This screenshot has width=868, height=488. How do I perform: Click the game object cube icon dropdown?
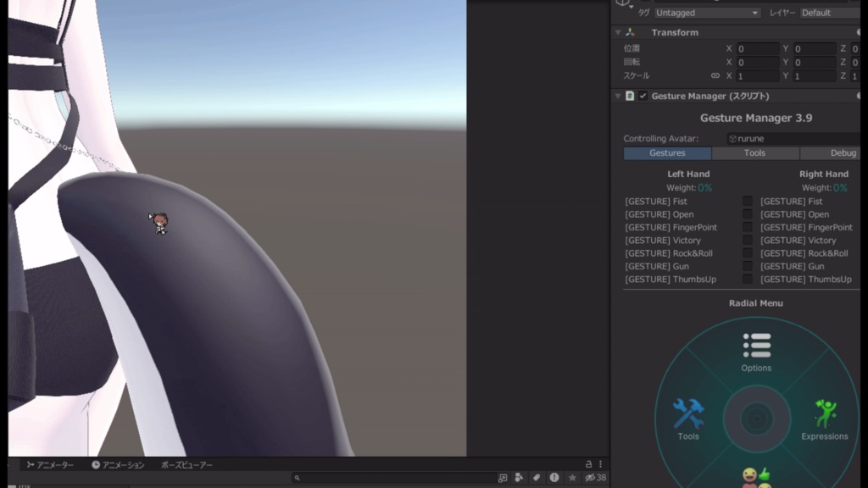(x=624, y=4)
